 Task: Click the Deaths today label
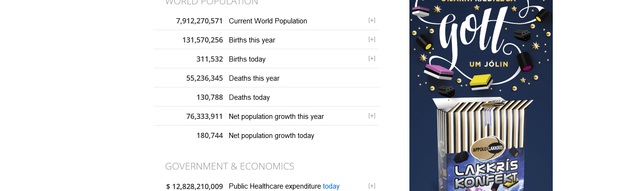pos(249,97)
